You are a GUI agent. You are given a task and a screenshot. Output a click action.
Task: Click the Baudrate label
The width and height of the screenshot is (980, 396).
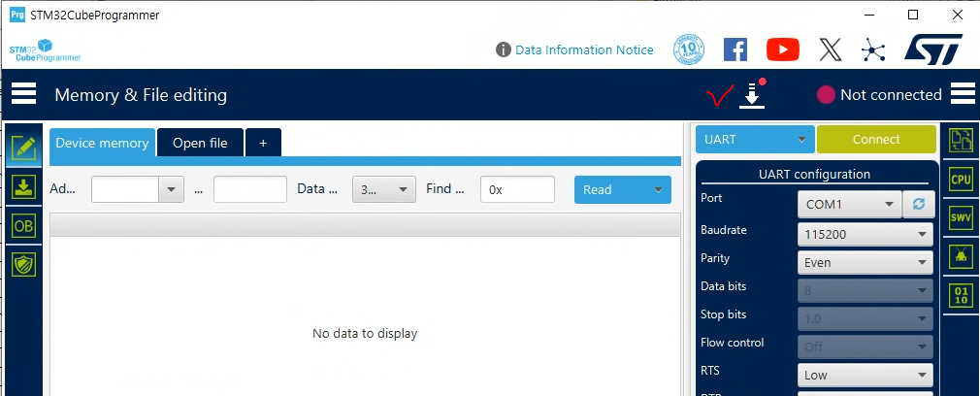(724, 230)
